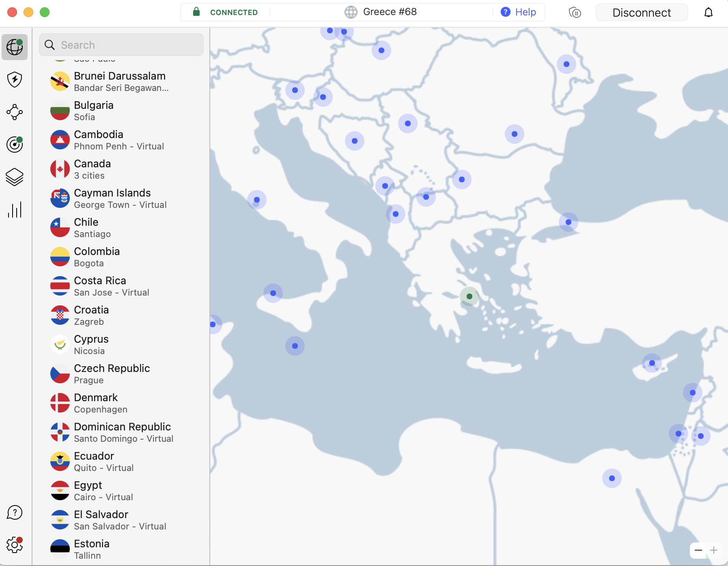Open the Meshnet icon in sidebar
The image size is (728, 566).
coord(15,112)
